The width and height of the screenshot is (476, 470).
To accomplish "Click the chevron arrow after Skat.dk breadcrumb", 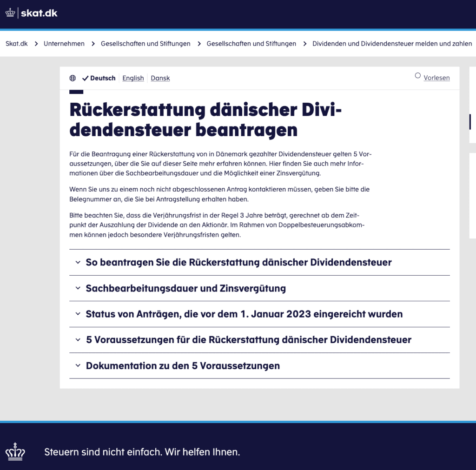I will click(x=36, y=44).
